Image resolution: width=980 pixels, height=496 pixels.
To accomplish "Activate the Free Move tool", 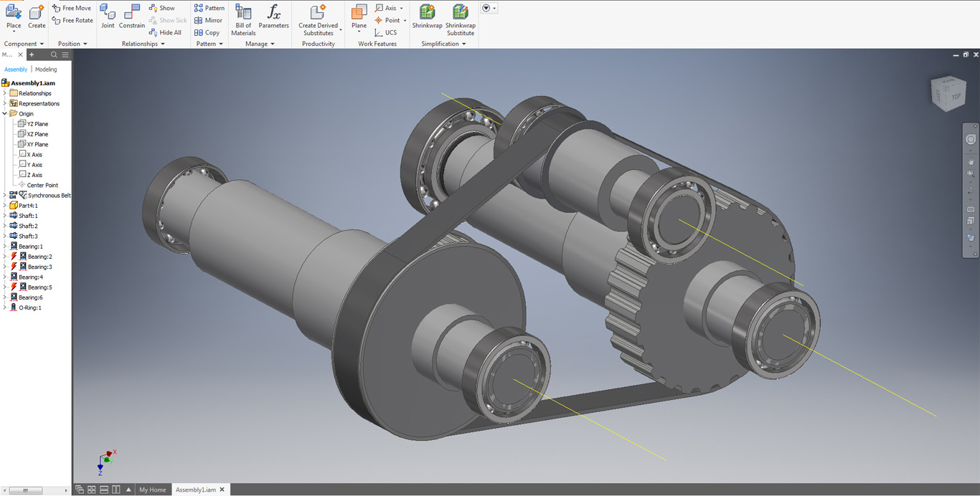I will pyautogui.click(x=72, y=8).
